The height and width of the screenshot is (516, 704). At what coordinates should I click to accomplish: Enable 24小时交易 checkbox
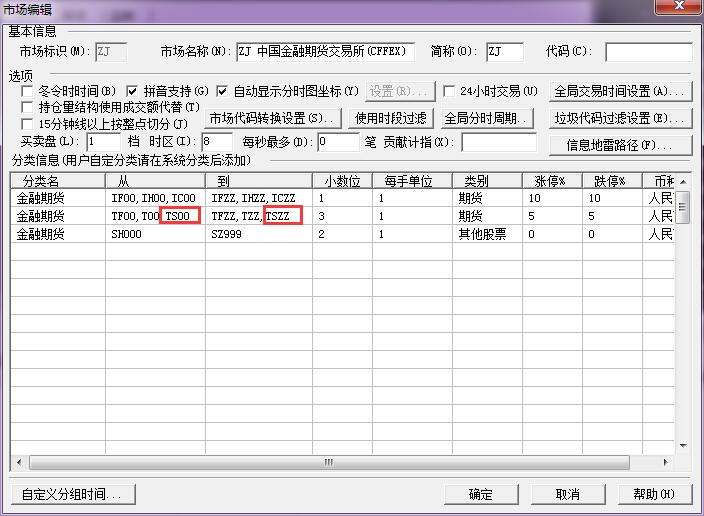click(450, 92)
